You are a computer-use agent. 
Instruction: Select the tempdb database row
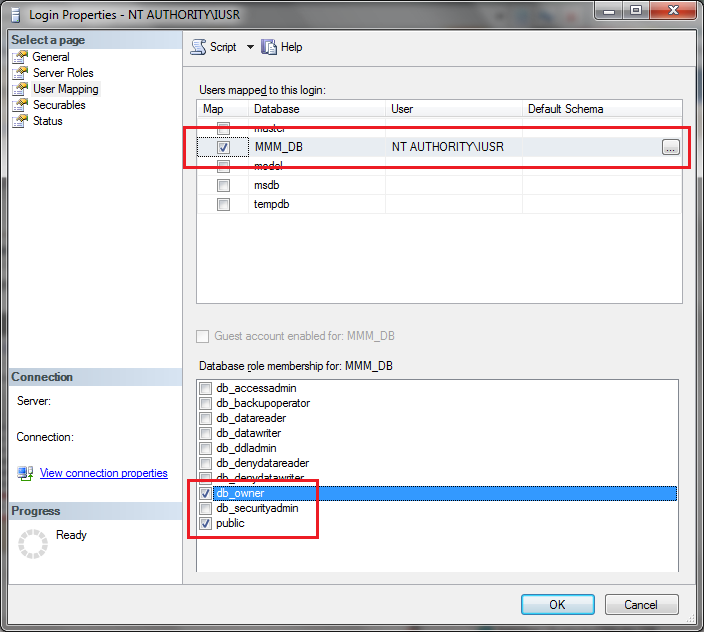click(440, 204)
